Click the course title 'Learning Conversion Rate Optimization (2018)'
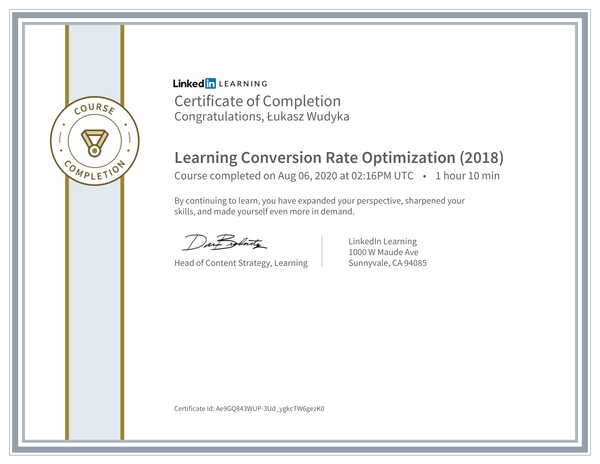600x464 pixels. coord(339,158)
